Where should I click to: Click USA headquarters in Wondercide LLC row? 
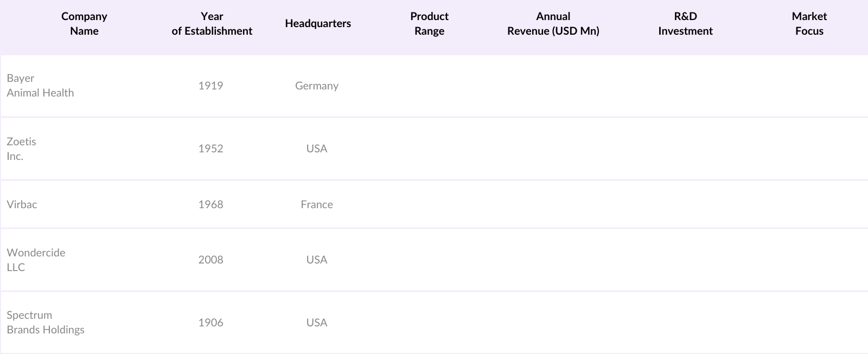point(317,260)
